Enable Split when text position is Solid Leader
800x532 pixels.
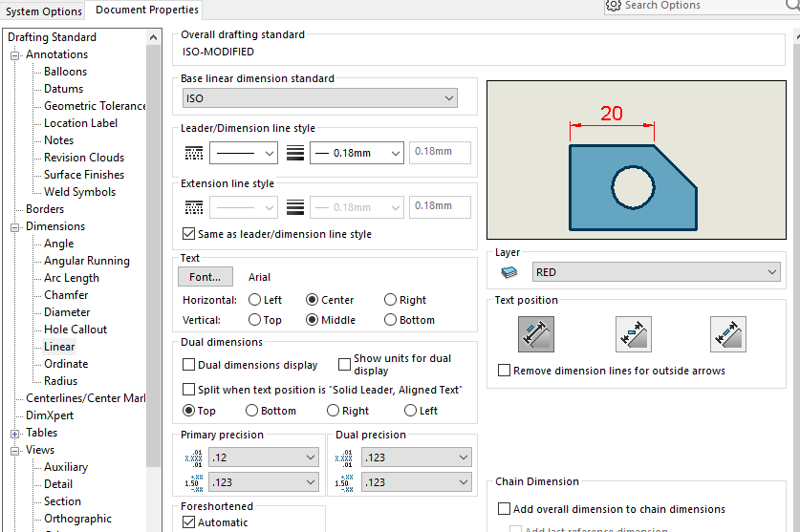point(189,389)
